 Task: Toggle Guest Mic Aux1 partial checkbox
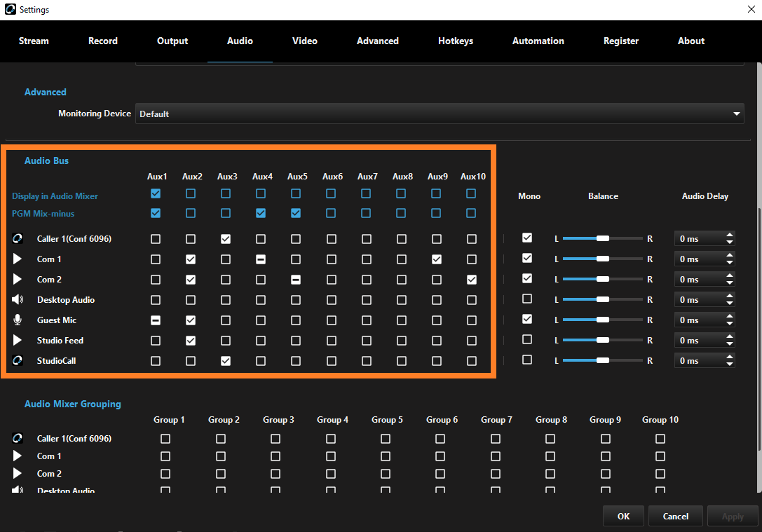coord(156,320)
